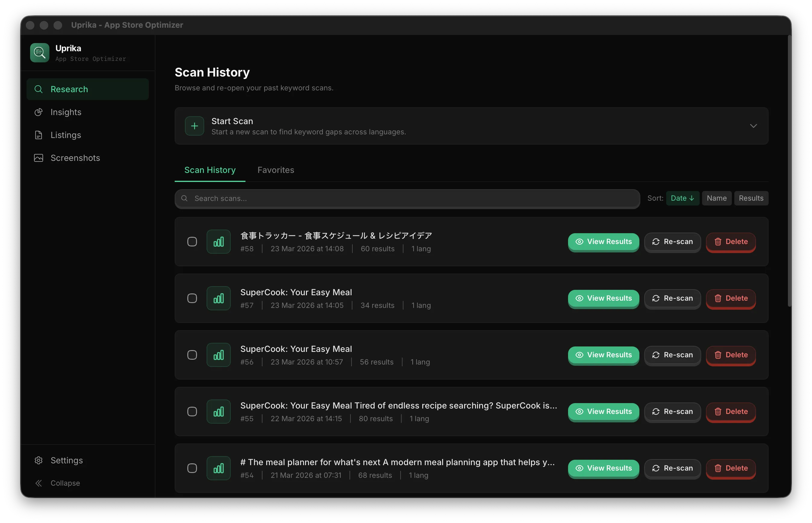Check the box next to scan #55
Image resolution: width=812 pixels, height=523 pixels.
coord(192,412)
